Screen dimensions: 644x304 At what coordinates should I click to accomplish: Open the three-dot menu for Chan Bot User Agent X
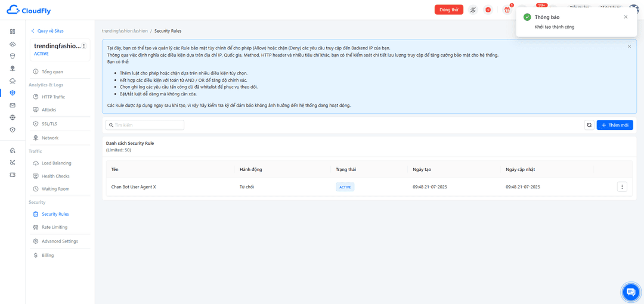(622, 187)
